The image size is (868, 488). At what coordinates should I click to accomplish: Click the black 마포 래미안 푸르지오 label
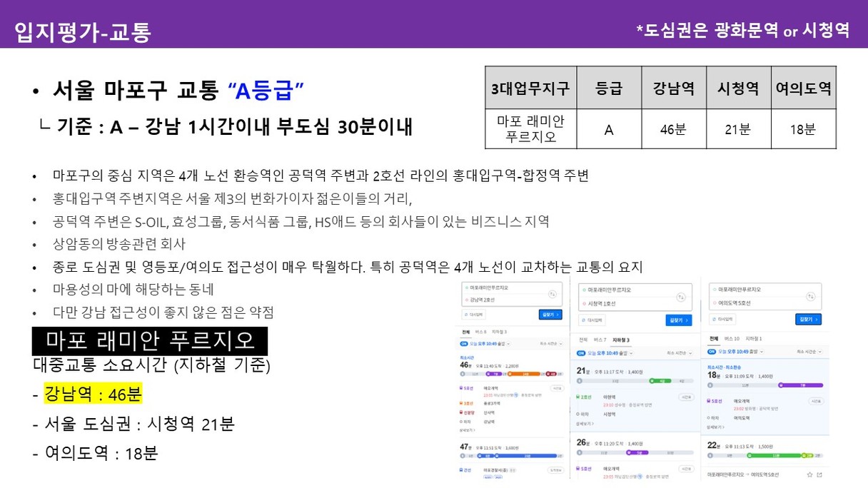click(x=150, y=340)
